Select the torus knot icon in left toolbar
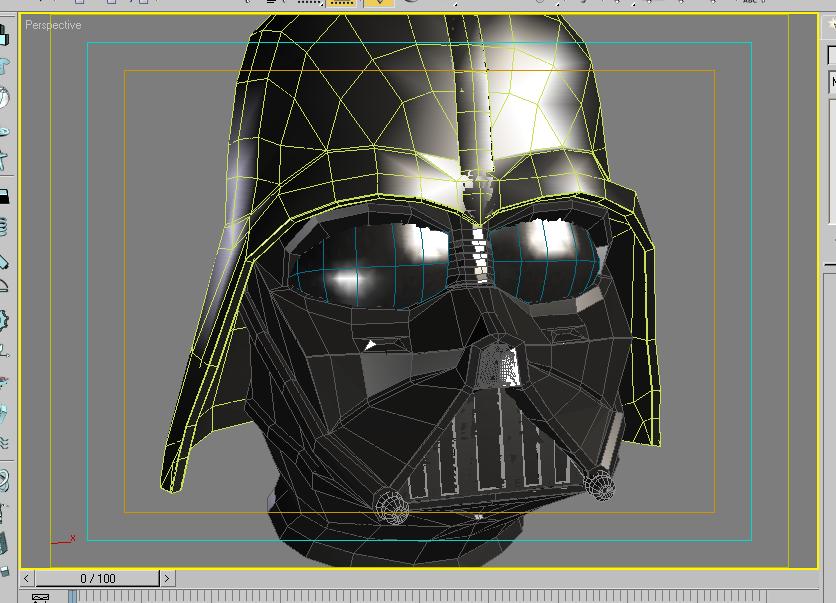The image size is (836, 603). pyautogui.click(x=4, y=481)
